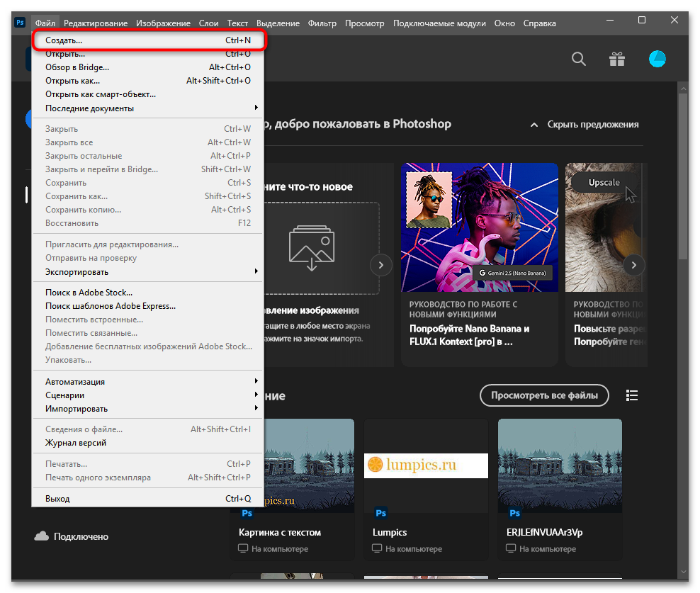Open the Lumpics recent file thumbnail
700x593 pixels.
426,465
